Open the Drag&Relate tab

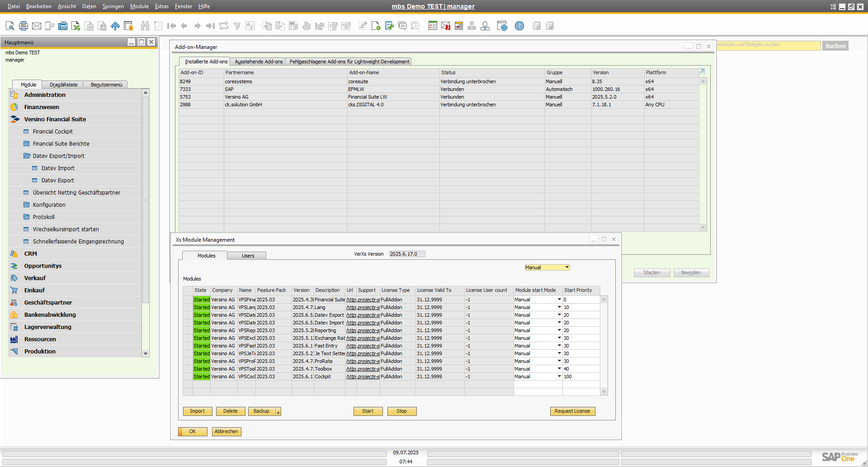click(63, 85)
